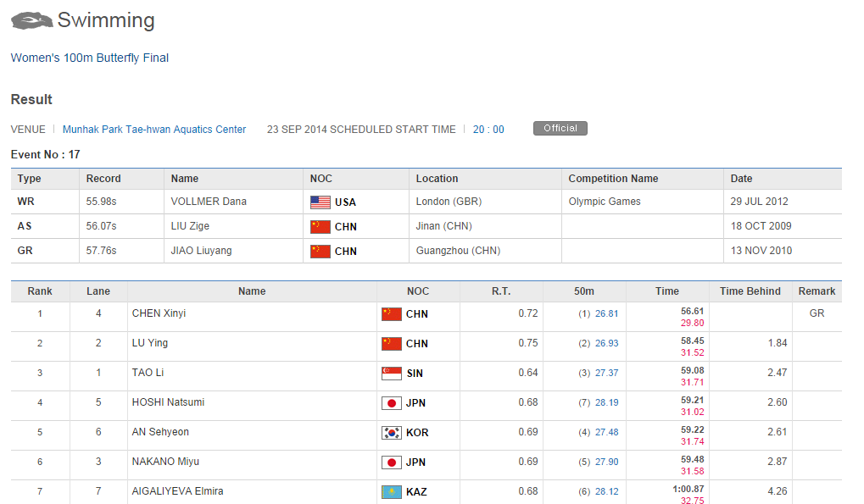Viewport: 864px width, 504px height.
Task: Open the 27.90 split time link
Action: pyautogui.click(x=607, y=462)
